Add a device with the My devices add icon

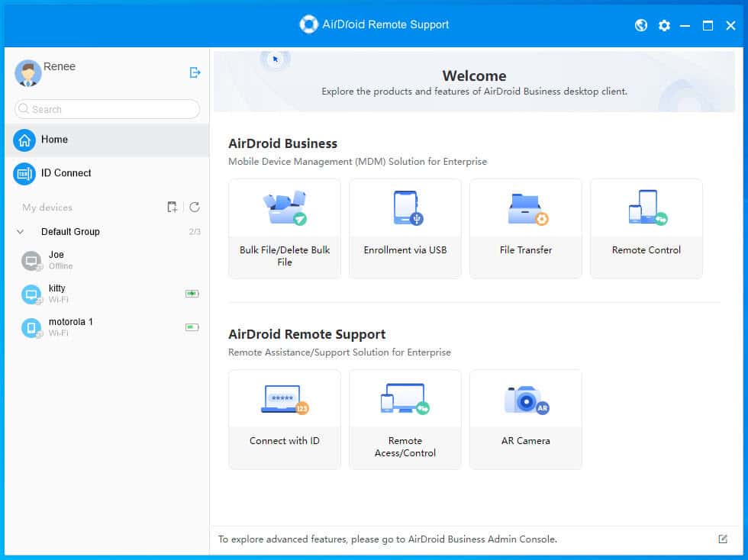pyautogui.click(x=172, y=207)
